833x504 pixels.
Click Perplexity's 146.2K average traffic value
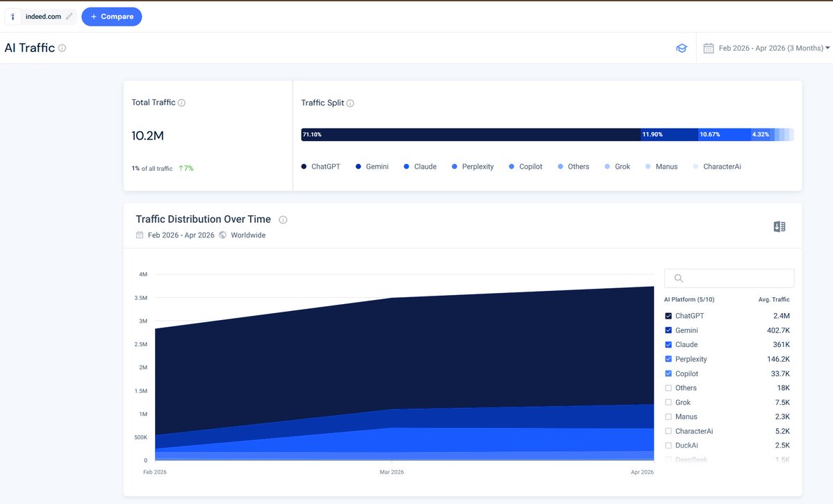[778, 359]
